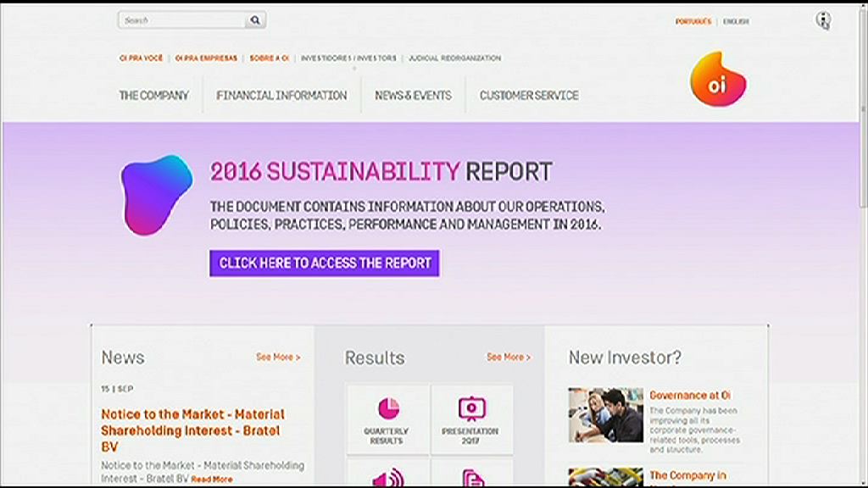This screenshot has height=488, width=868.
Task: Click the Governance at Oi thumbnail photo
Action: [605, 415]
